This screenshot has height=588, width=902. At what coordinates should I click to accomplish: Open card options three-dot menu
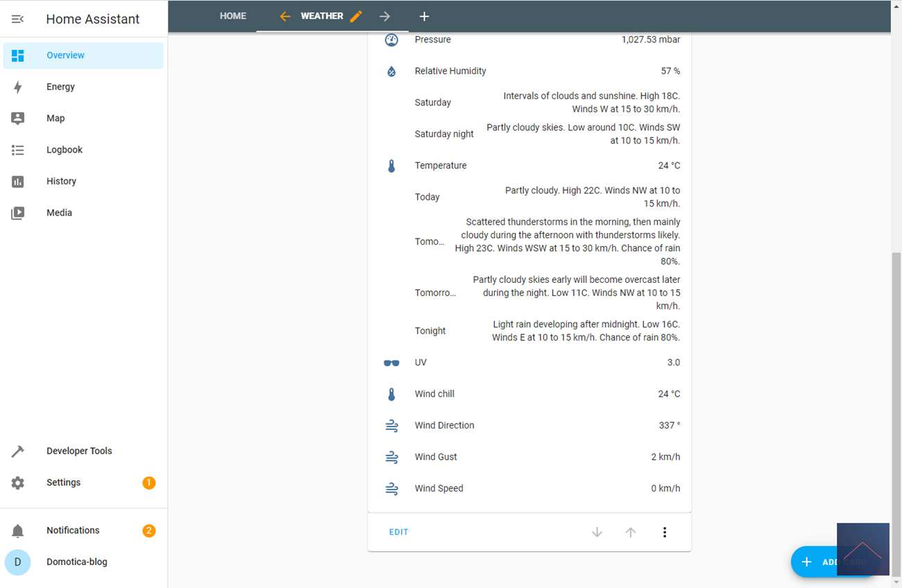click(664, 532)
